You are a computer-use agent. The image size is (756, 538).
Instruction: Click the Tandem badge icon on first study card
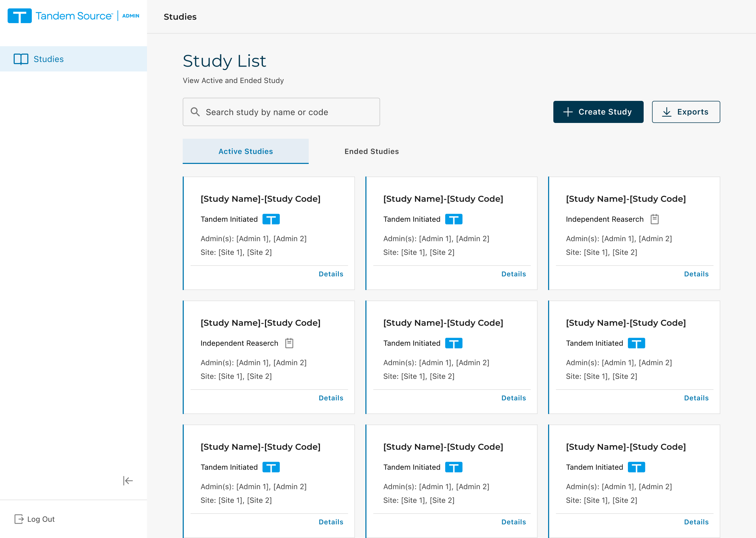[x=271, y=219]
